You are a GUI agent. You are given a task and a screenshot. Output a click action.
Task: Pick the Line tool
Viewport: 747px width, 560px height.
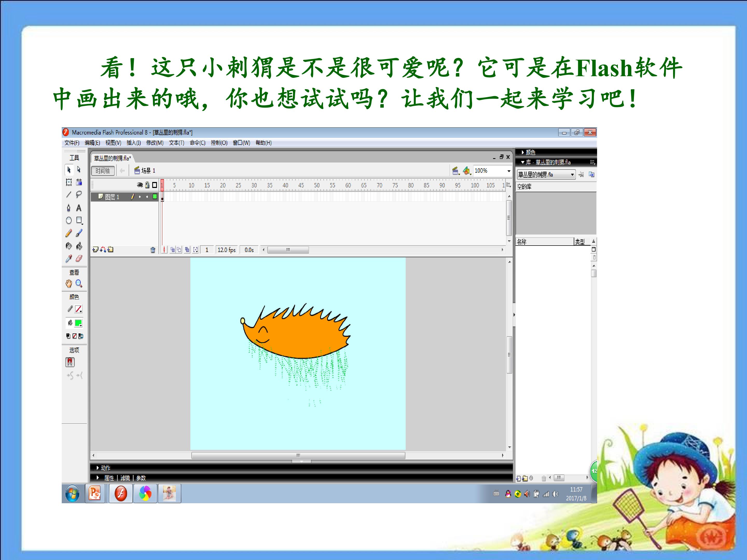point(69,195)
